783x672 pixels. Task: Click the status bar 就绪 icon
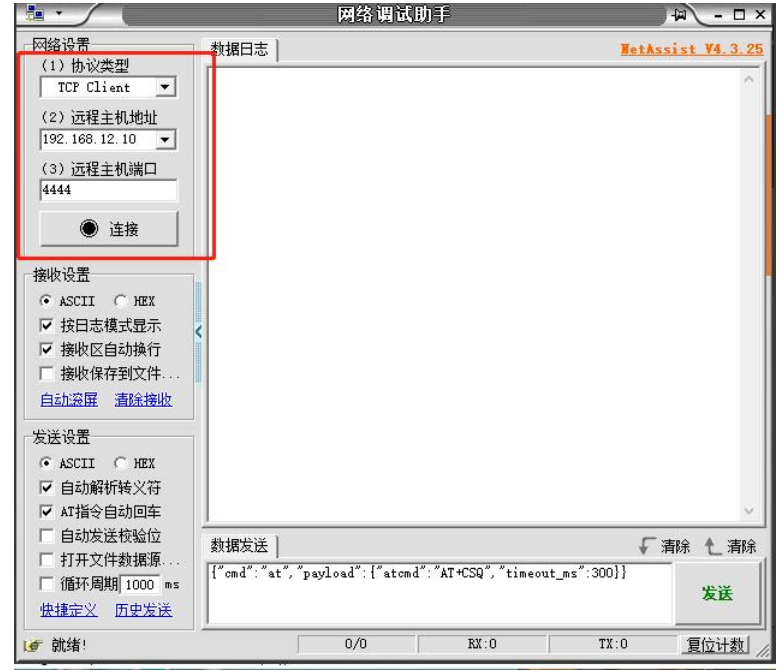click(31, 645)
